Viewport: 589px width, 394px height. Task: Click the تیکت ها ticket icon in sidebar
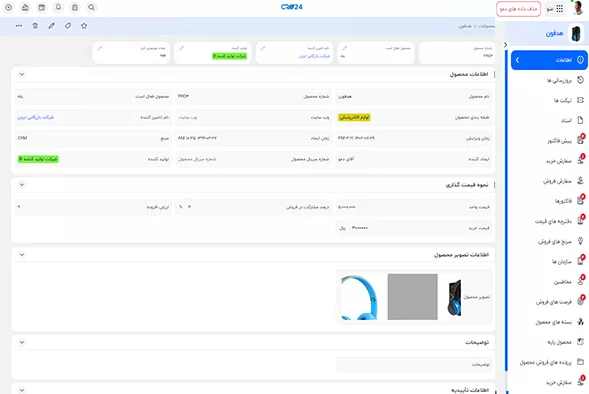click(x=580, y=100)
